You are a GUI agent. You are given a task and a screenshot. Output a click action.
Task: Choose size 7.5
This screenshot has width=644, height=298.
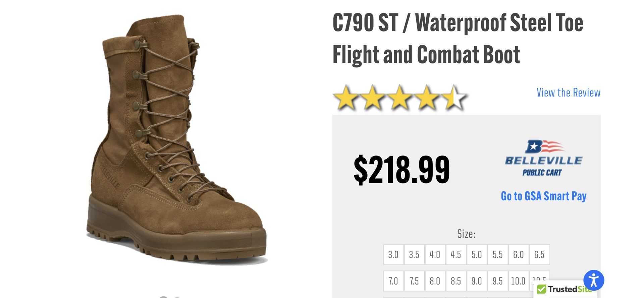(x=414, y=281)
